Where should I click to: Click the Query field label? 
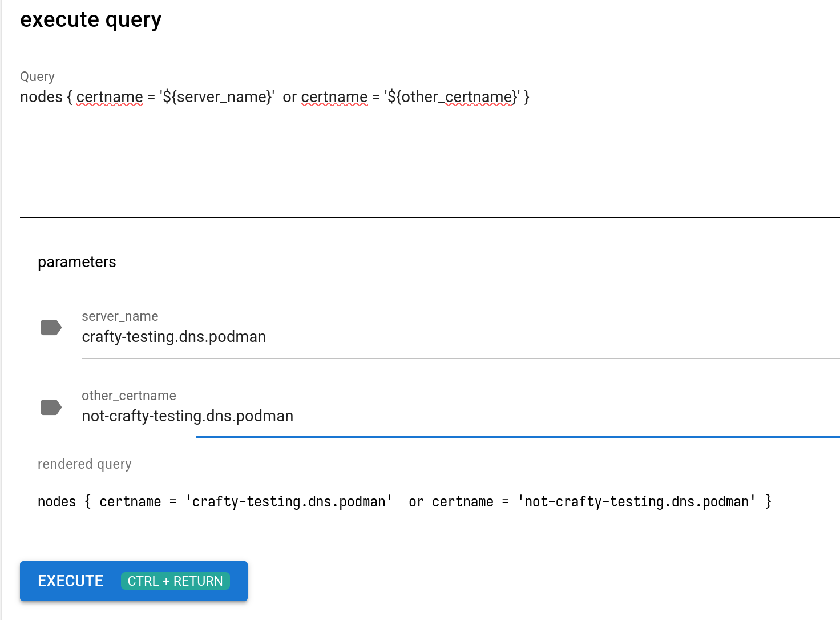(x=37, y=76)
